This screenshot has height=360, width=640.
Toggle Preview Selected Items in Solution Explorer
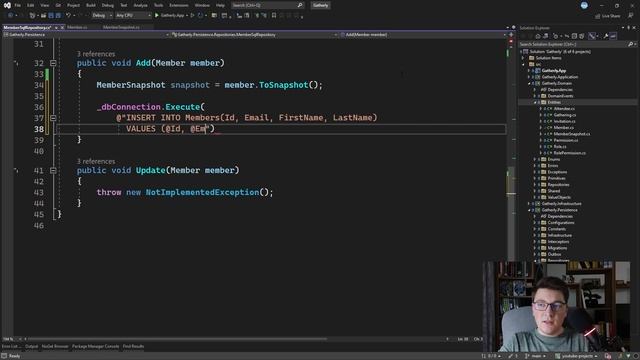tap(613, 36)
